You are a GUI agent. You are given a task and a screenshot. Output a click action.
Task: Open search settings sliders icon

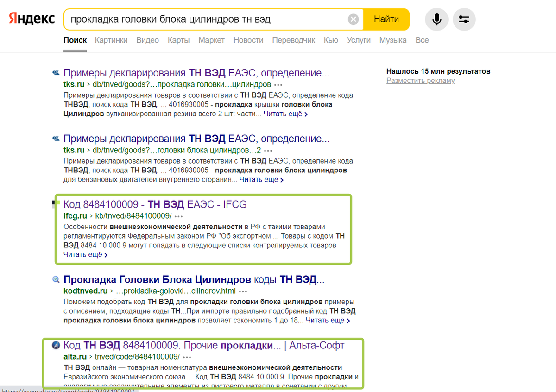(x=464, y=19)
